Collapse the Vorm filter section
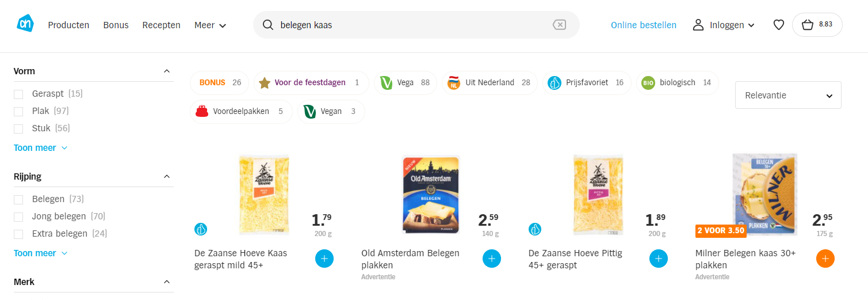868x300 pixels. coord(167,71)
